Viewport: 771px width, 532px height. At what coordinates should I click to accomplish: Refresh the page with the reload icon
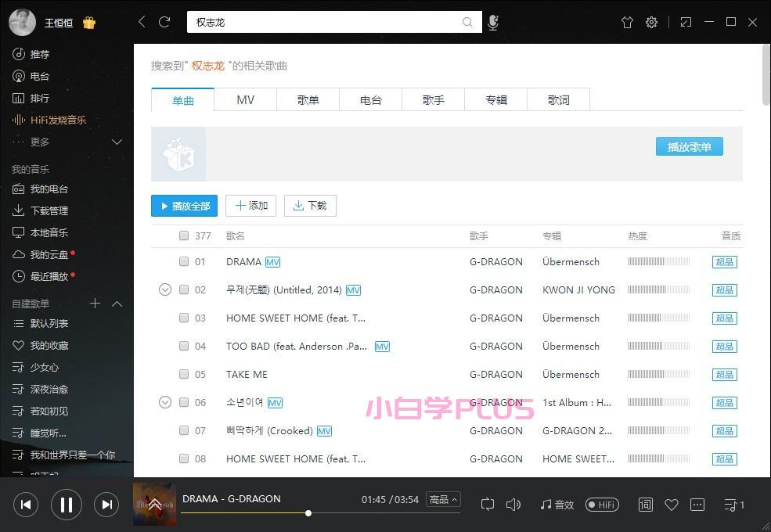164,22
